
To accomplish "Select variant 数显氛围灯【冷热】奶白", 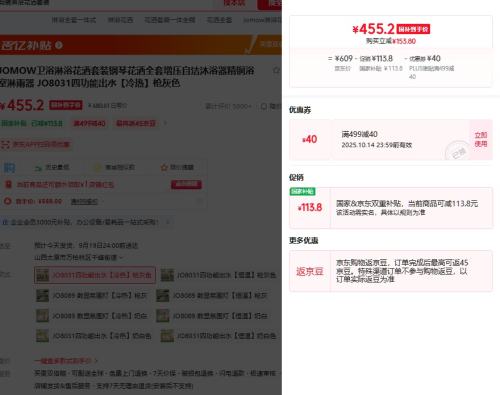I will pyautogui.click(x=92, y=315).
